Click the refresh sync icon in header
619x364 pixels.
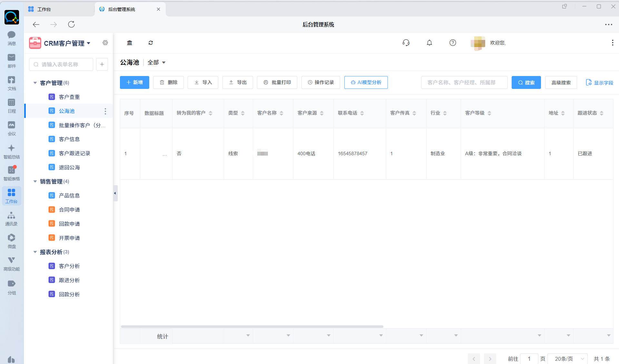[x=151, y=43]
